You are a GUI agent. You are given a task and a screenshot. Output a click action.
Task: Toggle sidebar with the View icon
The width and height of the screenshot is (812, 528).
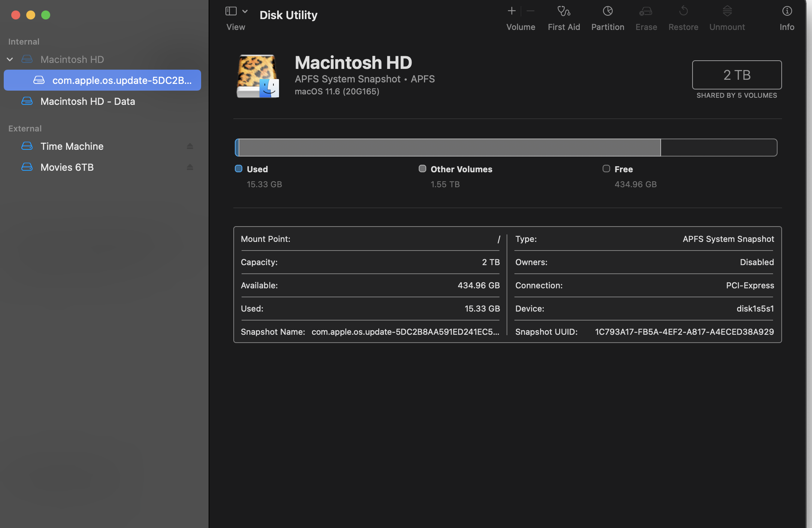pos(231,11)
